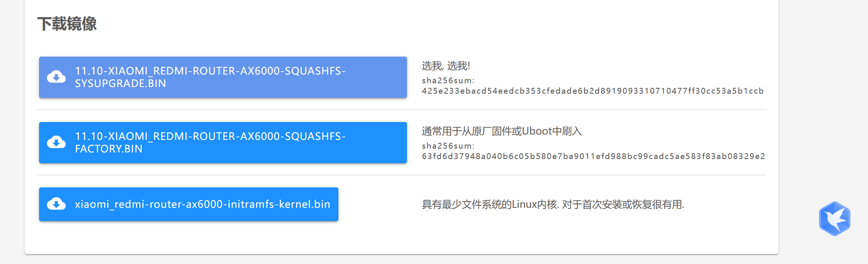Screen dimensions: 868x264
Task: Click the 选我, 选我! description text
Action: point(446,66)
